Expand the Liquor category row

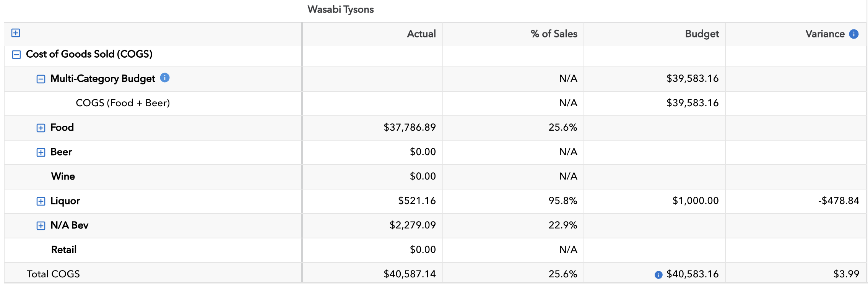coord(41,201)
